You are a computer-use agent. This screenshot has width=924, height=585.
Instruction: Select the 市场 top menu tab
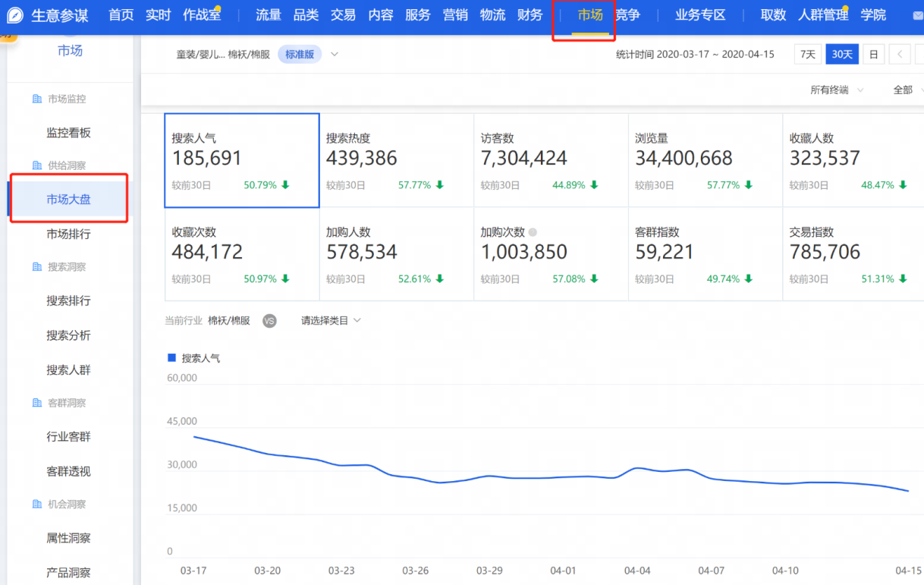coord(590,15)
